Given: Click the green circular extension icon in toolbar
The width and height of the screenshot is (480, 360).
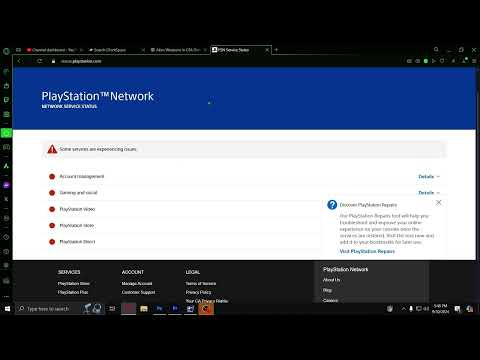Looking at the screenshot, I should (426, 61).
